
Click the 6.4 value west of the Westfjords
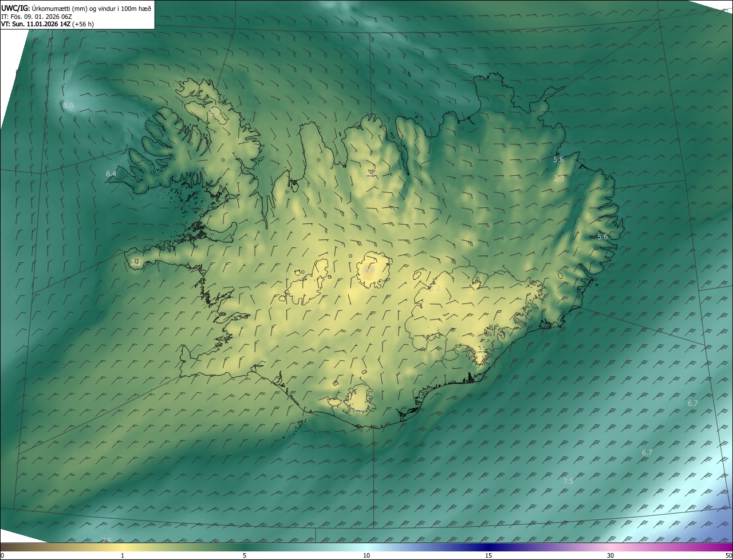click(111, 173)
